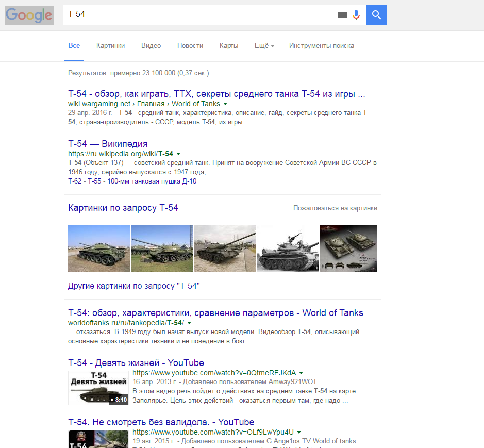Viewport: 484px width, 448px height.
Task: Open the black-and-white tank thumbnail
Action: [x=288, y=248]
